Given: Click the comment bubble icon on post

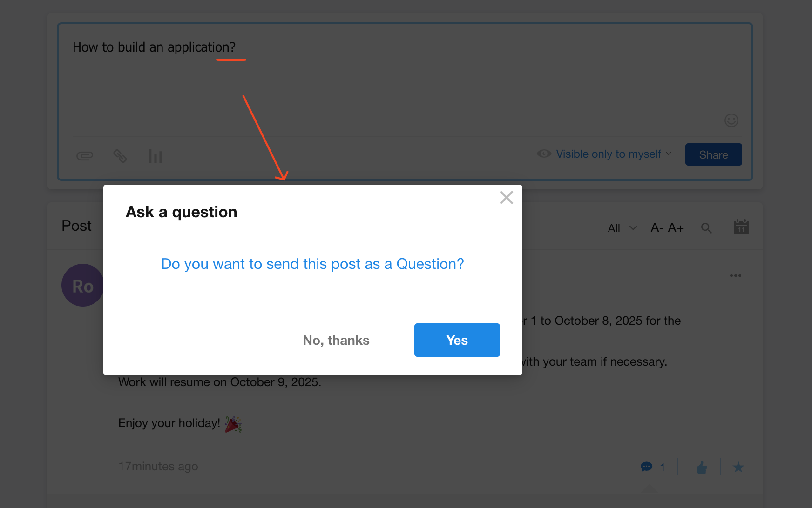Looking at the screenshot, I should (646, 467).
